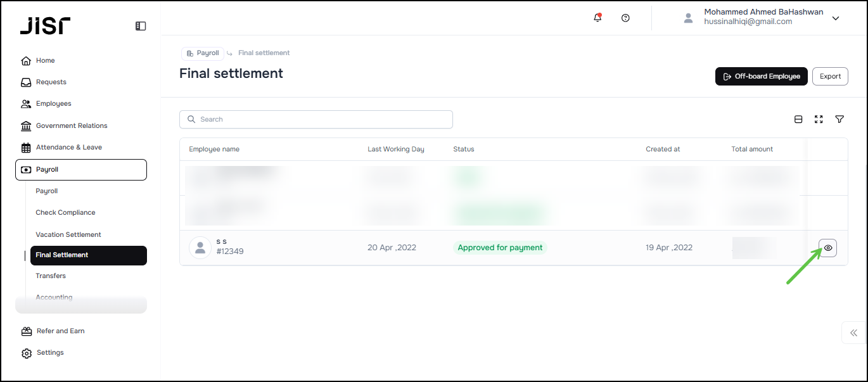Open Vacation Settlement submenu item
868x382 pixels.
68,234
